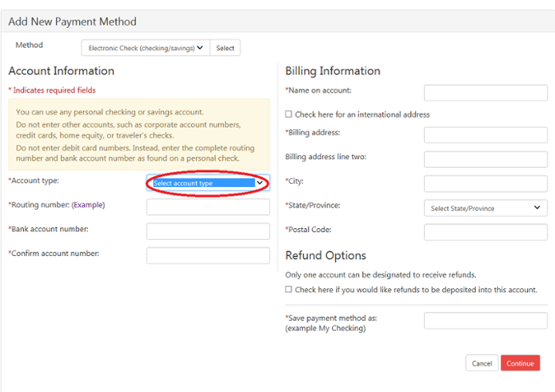Click into the City input field
Image resolution: width=555 pixels, height=392 pixels.
click(x=485, y=184)
